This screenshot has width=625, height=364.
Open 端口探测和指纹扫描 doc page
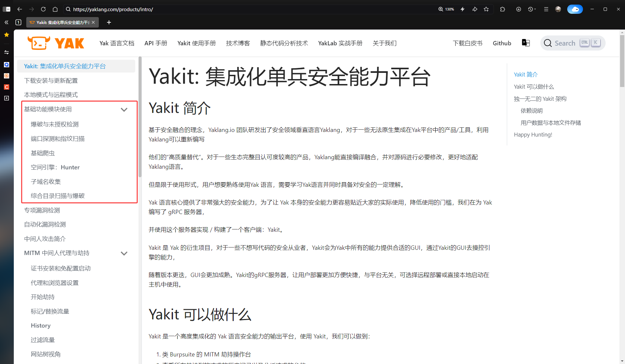point(58,139)
